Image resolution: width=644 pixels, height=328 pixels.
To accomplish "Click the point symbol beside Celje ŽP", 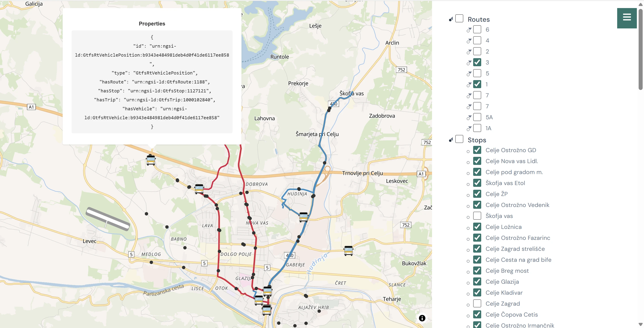I will point(468,195).
